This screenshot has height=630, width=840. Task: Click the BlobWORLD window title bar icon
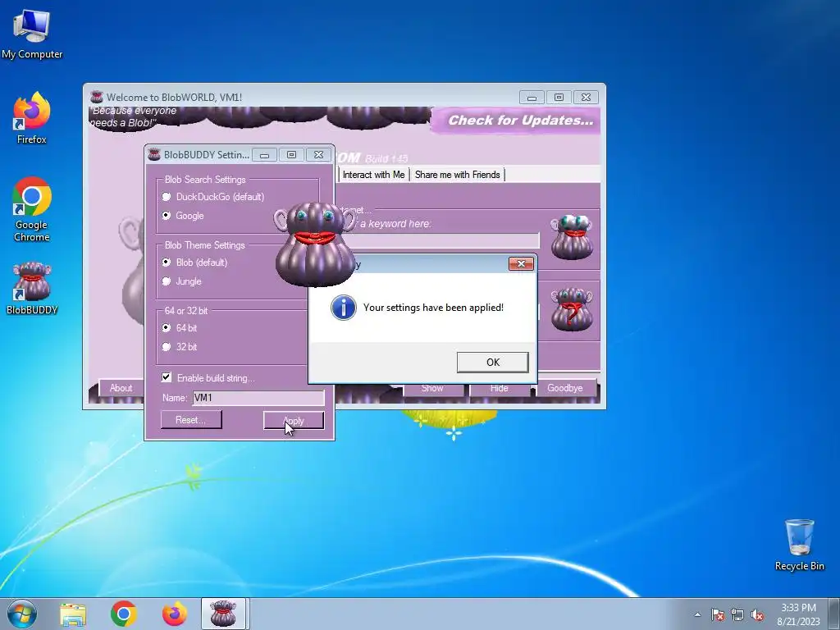pos(97,97)
